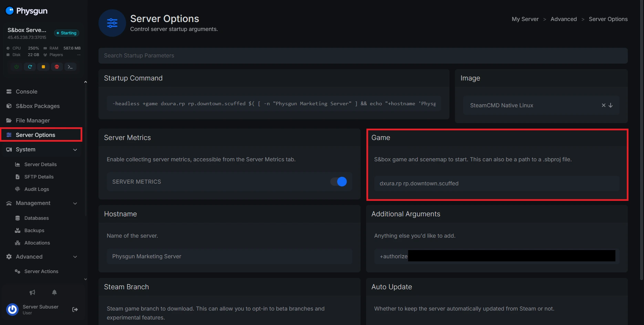Open Server Details page

click(41, 164)
